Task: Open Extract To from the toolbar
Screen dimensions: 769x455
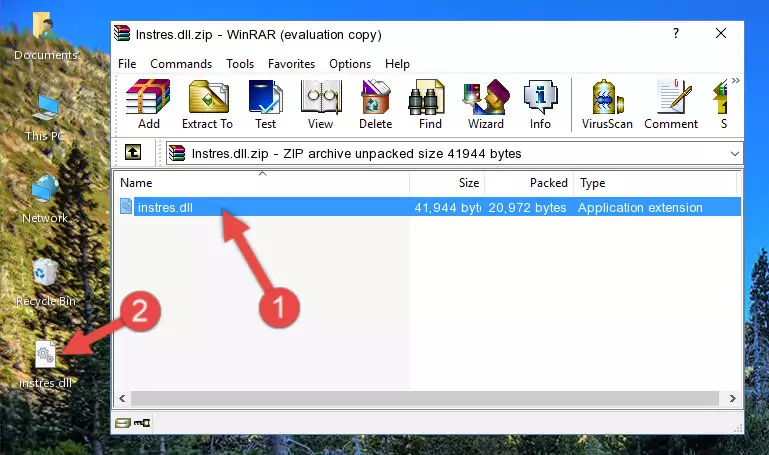Action: click(x=207, y=104)
